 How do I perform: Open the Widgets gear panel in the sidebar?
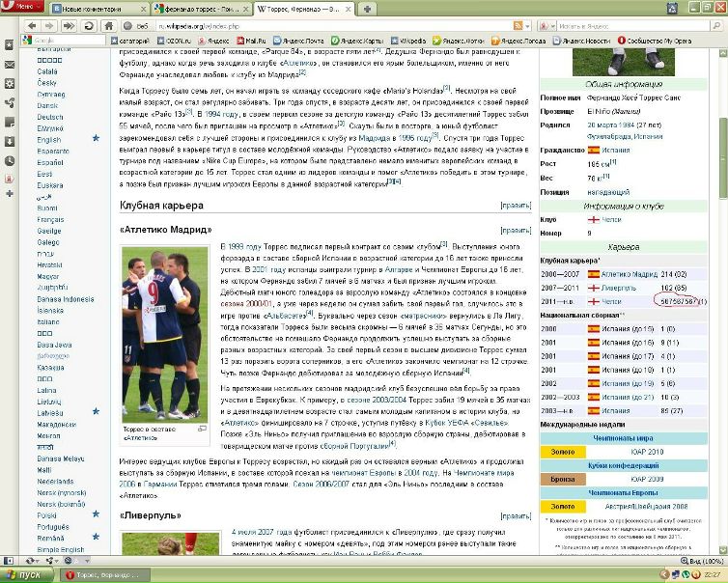pos(9,83)
